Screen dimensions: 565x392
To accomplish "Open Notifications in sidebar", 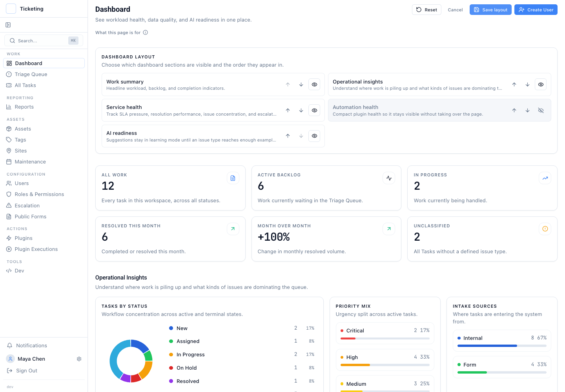I will click(x=44, y=345).
